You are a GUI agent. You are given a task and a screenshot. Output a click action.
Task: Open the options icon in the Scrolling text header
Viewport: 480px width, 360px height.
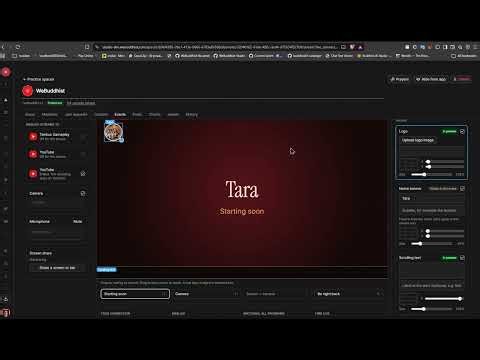[x=462, y=258]
